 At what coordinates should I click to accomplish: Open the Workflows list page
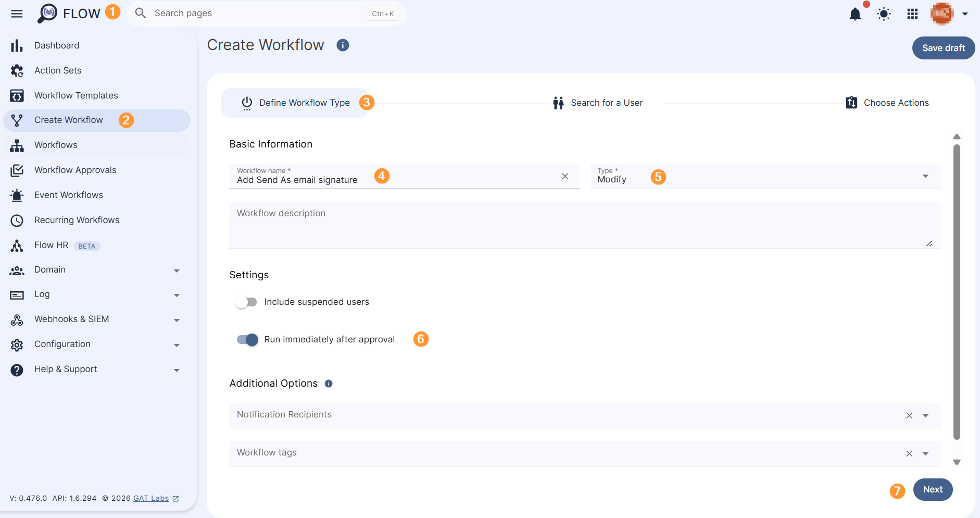(97, 145)
